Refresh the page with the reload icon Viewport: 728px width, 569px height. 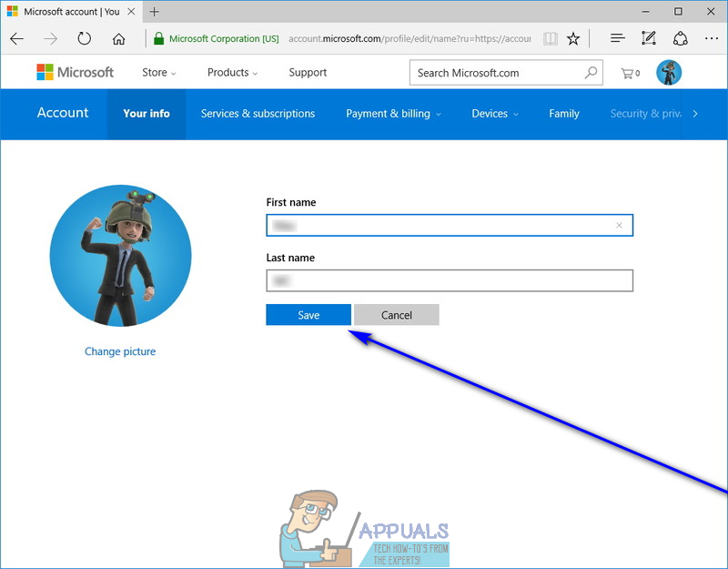coord(84,38)
